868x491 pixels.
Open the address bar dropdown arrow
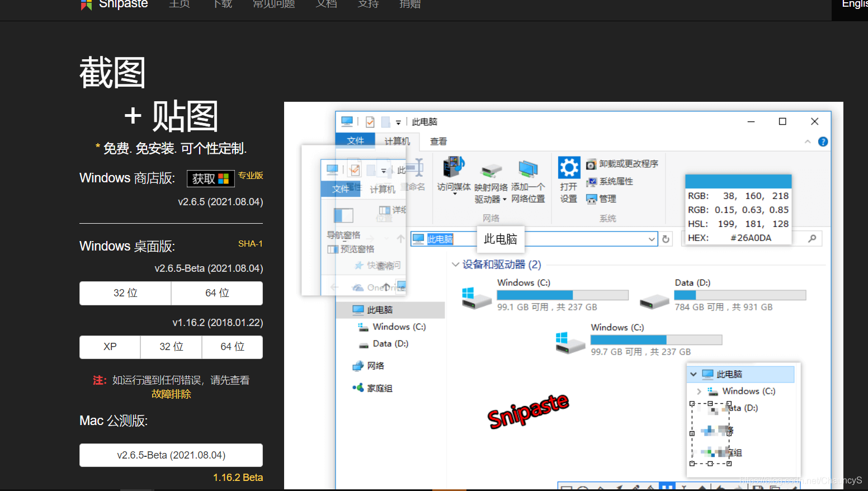[652, 239]
